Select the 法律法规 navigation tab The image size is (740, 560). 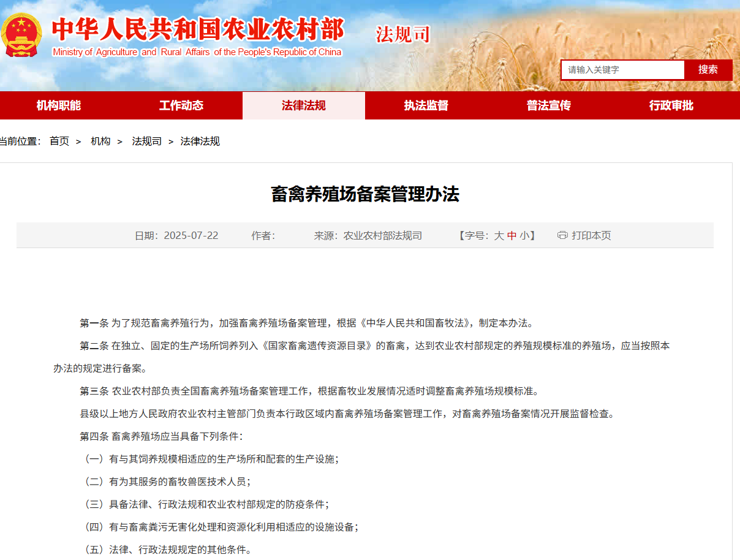(304, 105)
